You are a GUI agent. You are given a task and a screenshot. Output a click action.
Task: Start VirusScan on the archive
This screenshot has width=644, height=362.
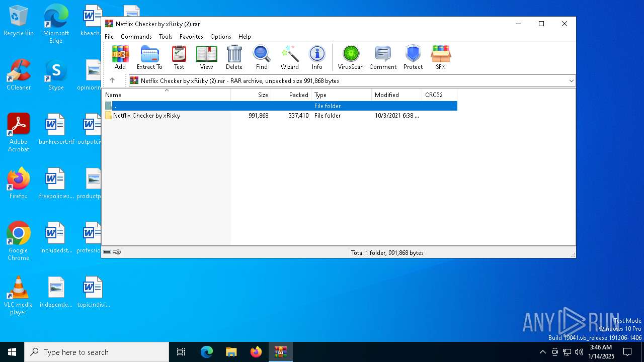[x=351, y=57]
